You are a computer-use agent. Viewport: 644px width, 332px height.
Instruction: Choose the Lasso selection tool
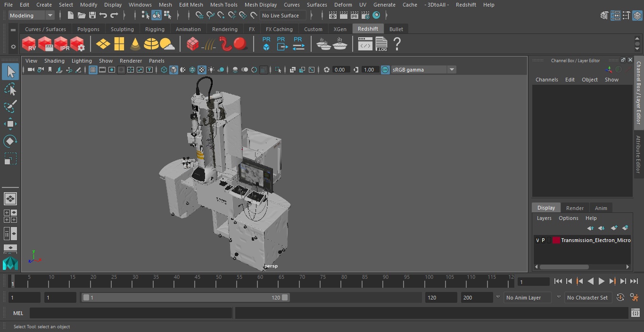[x=10, y=89]
